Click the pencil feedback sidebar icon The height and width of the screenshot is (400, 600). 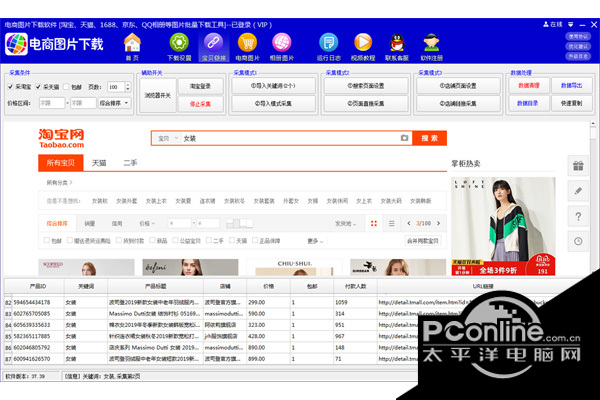pos(578,191)
